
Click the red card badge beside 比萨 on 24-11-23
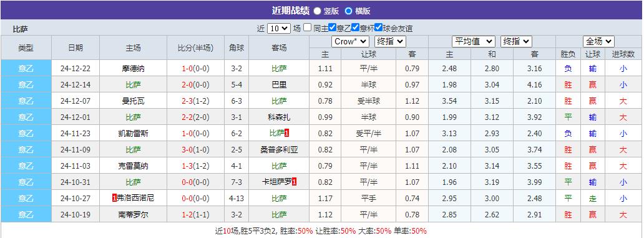click(287, 134)
